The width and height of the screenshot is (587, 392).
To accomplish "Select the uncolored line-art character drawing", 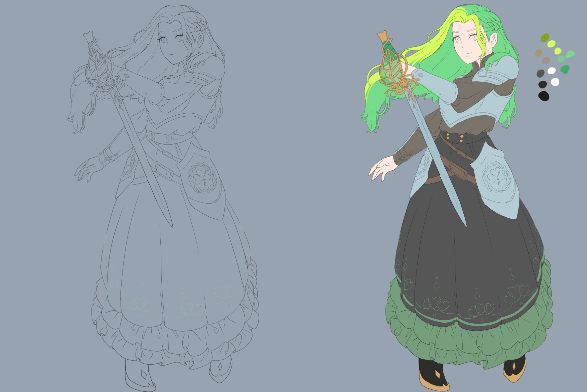I will (x=163, y=198).
